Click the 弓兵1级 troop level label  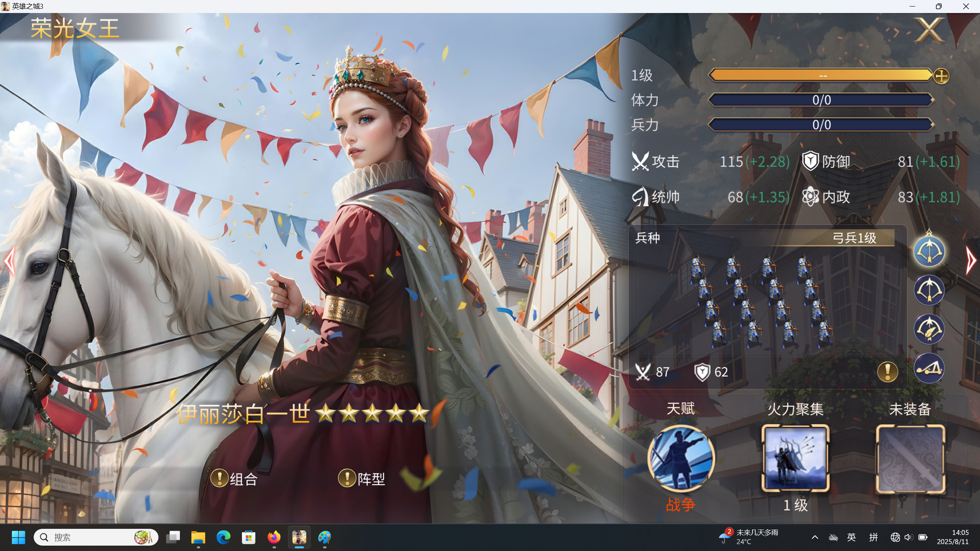(x=854, y=238)
